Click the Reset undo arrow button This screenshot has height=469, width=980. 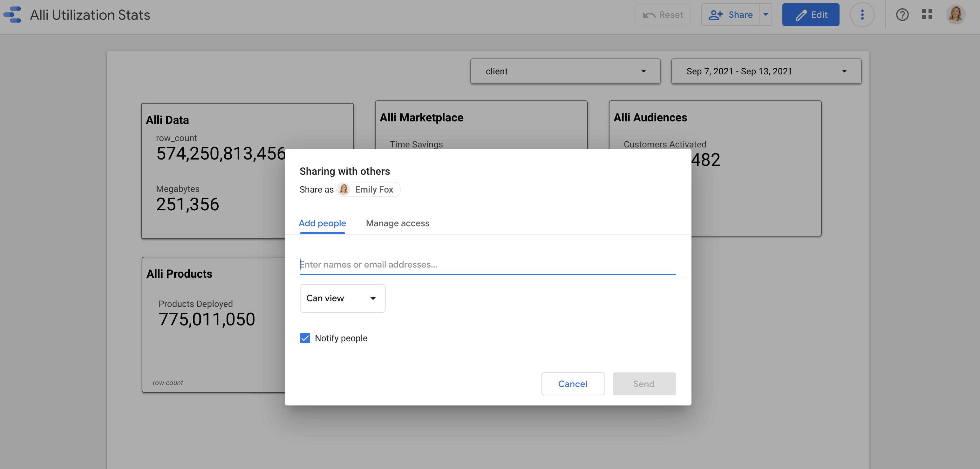(x=663, y=15)
